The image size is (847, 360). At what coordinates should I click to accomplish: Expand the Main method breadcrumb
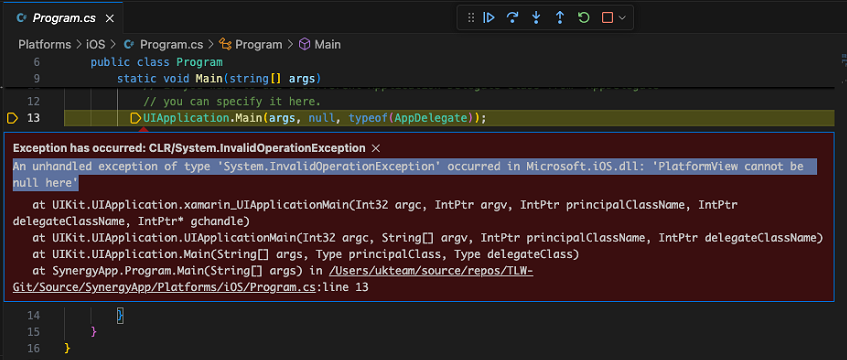point(320,44)
